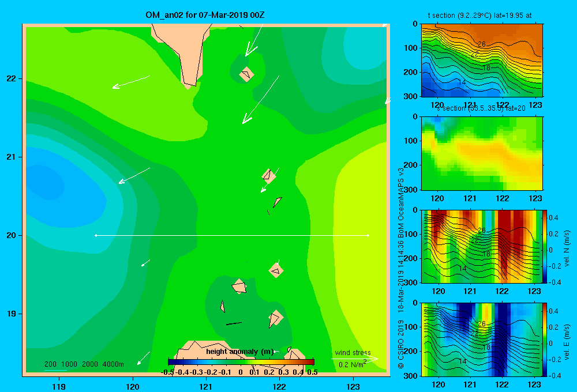Viewport: 577px width, 392px height.
Task: Open the eastward velocity section plot
Action: tap(482, 340)
